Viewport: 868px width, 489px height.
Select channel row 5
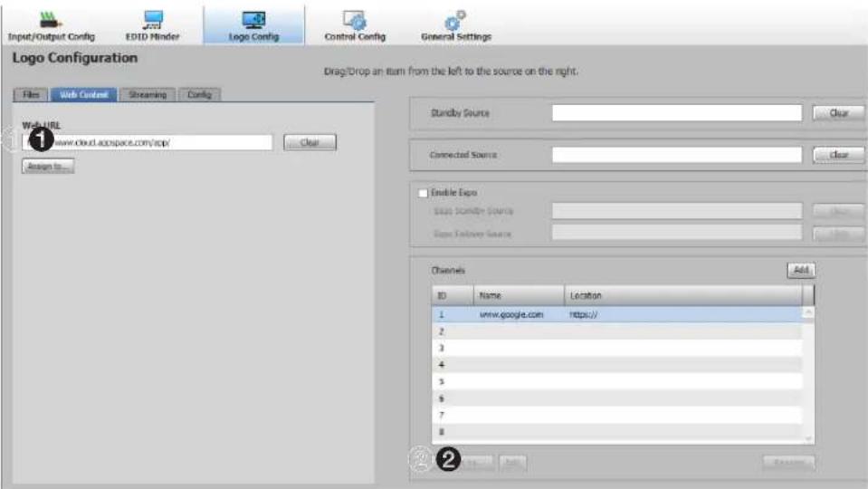tap(616, 381)
